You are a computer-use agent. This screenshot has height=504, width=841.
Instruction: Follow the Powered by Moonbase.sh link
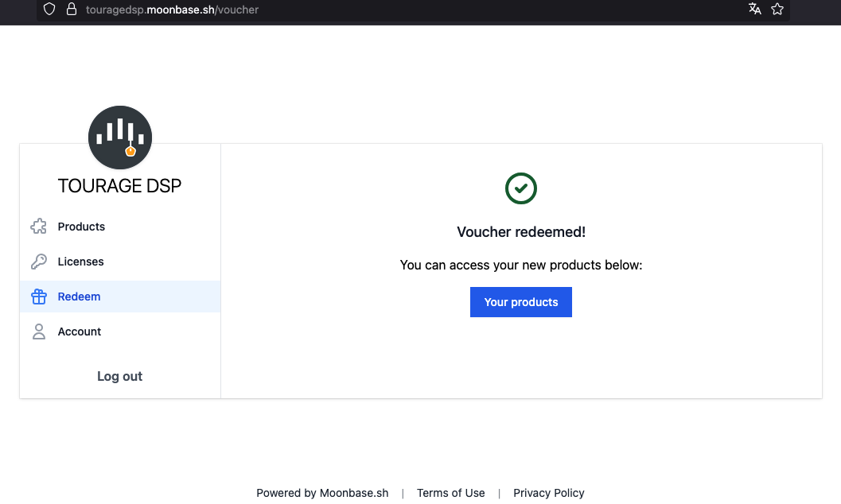[322, 493]
